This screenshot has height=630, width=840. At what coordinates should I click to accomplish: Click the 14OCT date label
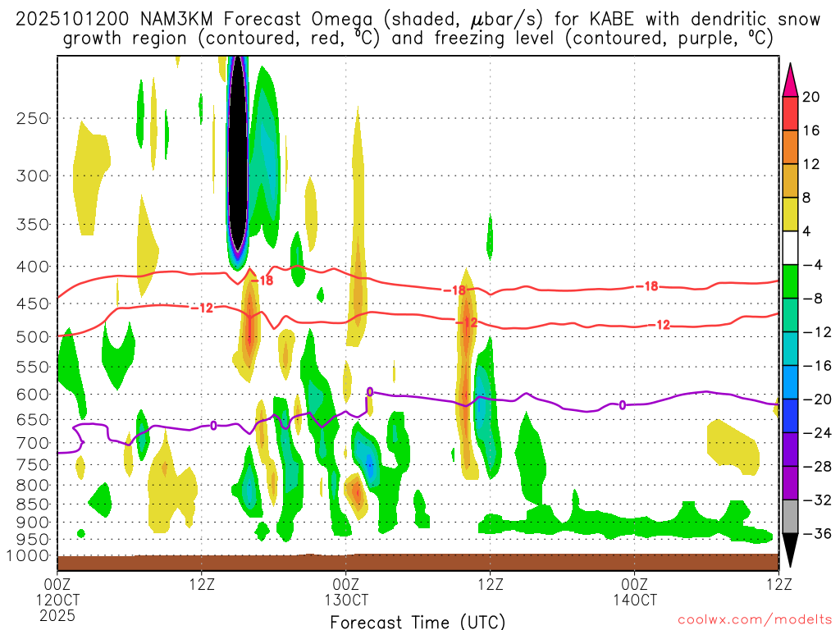[x=635, y=600]
